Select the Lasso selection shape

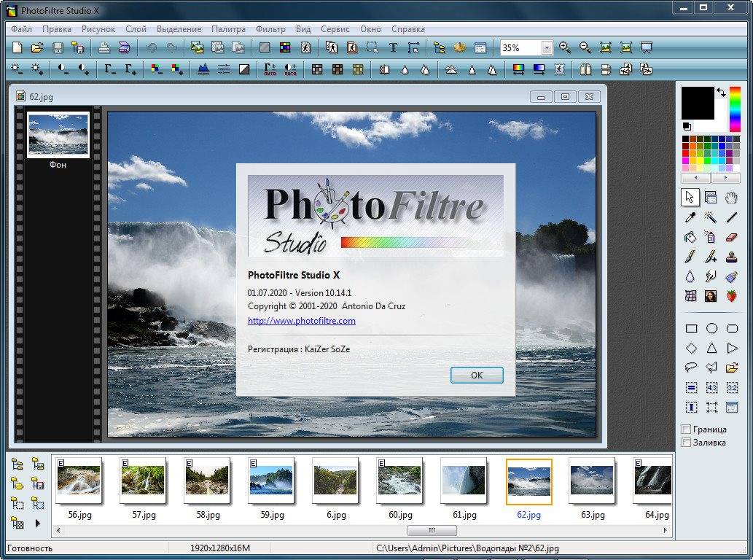coord(691,368)
